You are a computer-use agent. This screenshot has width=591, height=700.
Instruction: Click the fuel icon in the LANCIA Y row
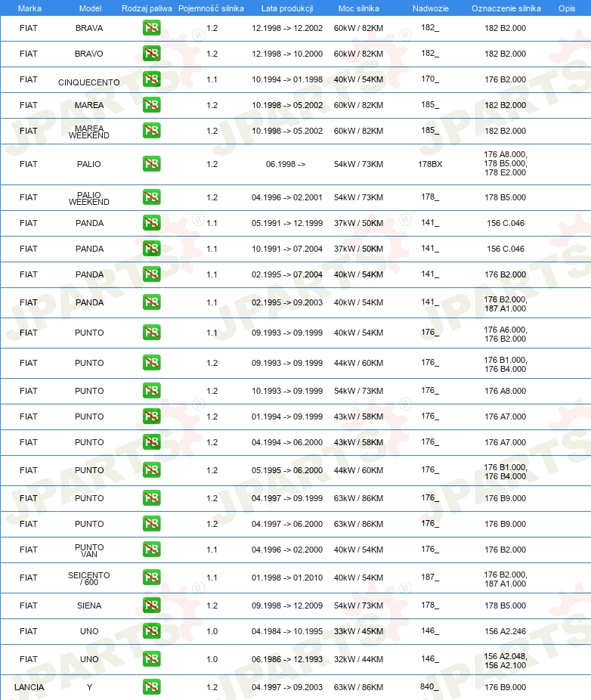point(152,687)
